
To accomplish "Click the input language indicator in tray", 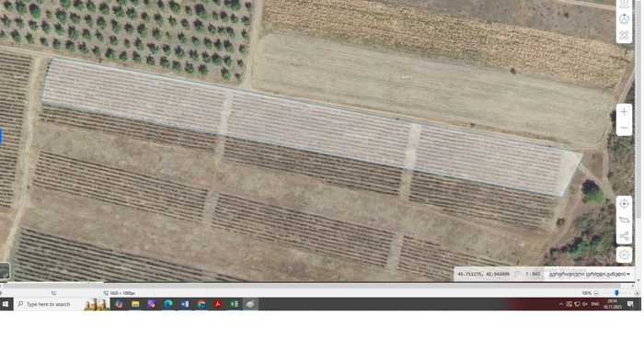I will [x=595, y=304].
